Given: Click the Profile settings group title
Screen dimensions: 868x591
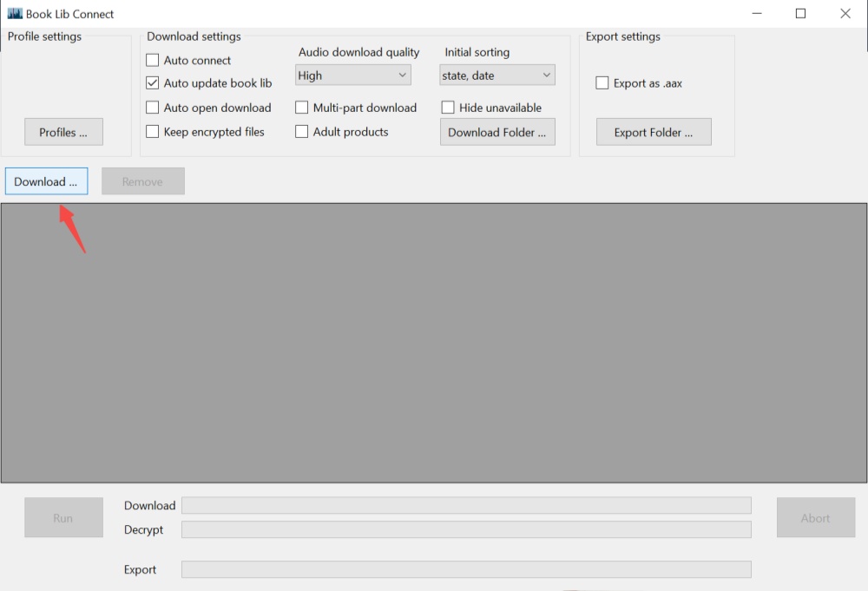Looking at the screenshot, I should (44, 36).
